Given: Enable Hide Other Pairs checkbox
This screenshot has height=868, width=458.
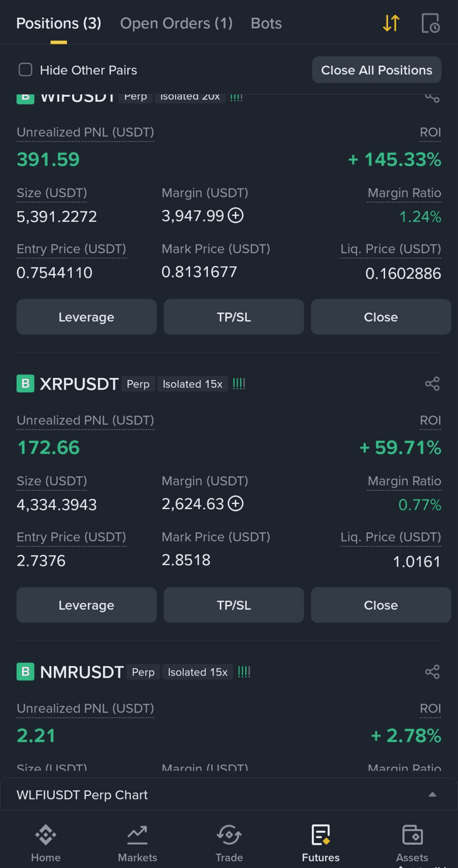Looking at the screenshot, I should click(25, 70).
